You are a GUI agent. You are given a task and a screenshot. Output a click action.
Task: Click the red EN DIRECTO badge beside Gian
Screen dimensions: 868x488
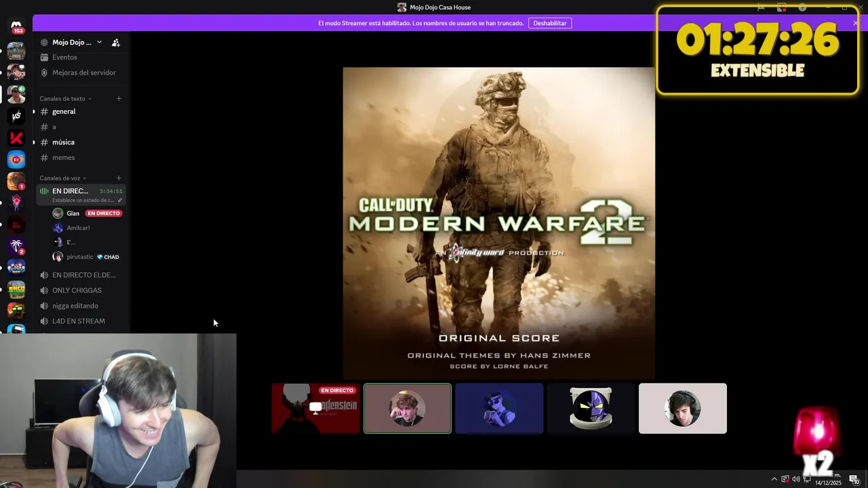tap(104, 213)
